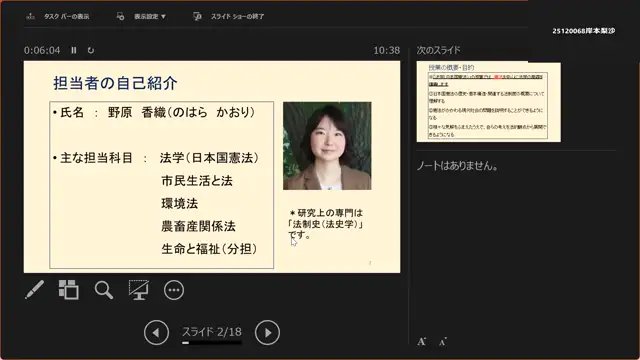Select the pen and laser pointer tool
This screenshot has width=640, height=360.
(x=34, y=290)
